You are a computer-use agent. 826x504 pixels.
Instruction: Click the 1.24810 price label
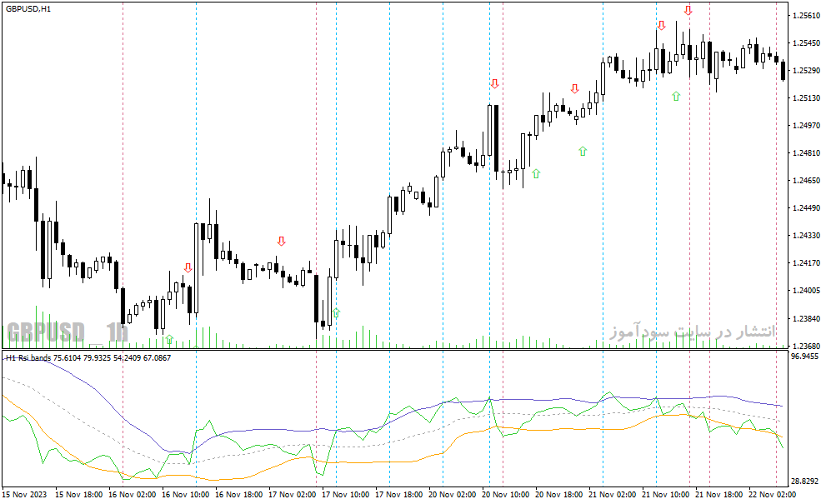click(x=807, y=152)
